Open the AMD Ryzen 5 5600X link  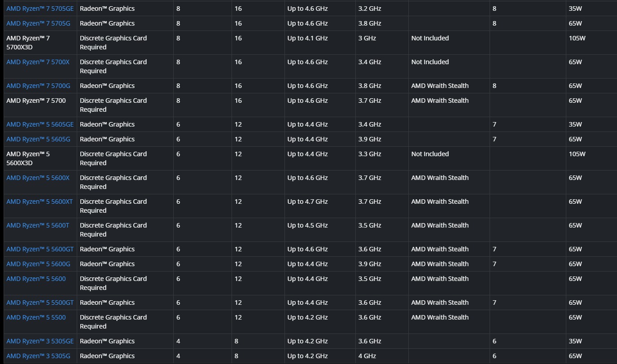[38, 178]
